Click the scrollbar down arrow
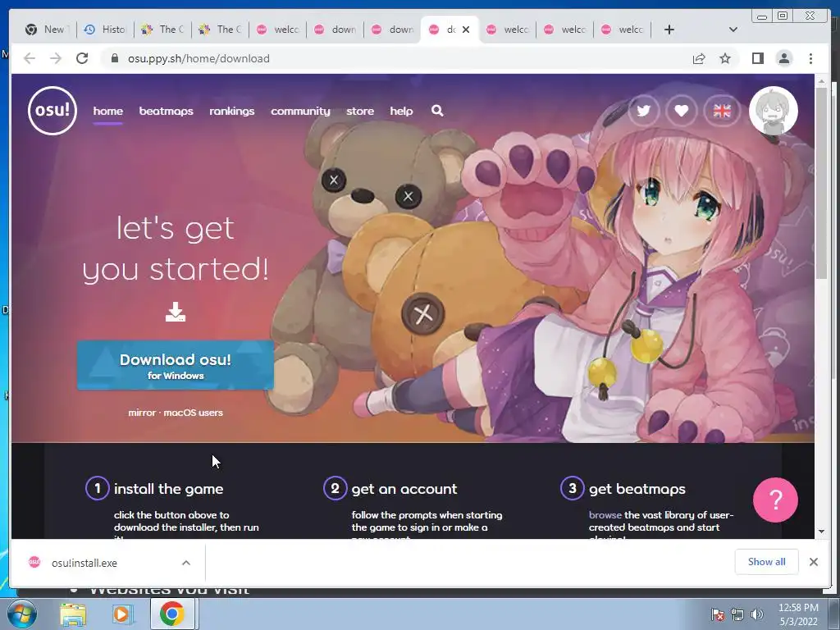Image resolution: width=840 pixels, height=630 pixels. (821, 532)
